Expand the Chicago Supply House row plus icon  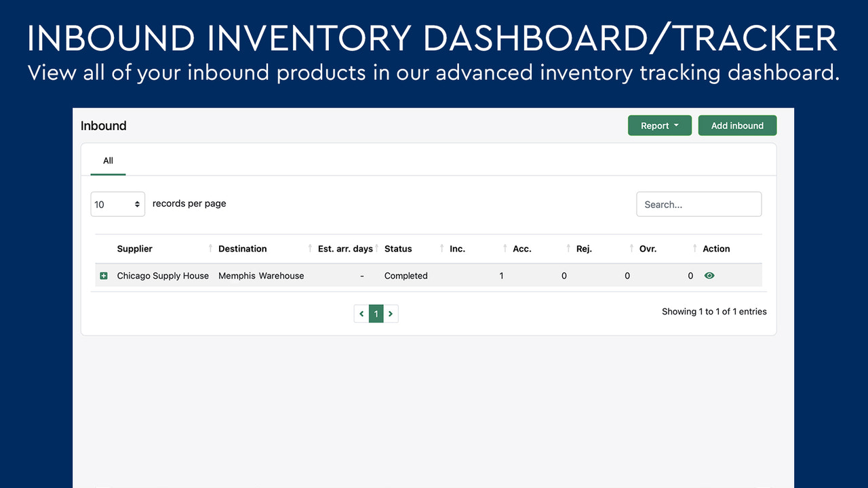click(x=103, y=275)
